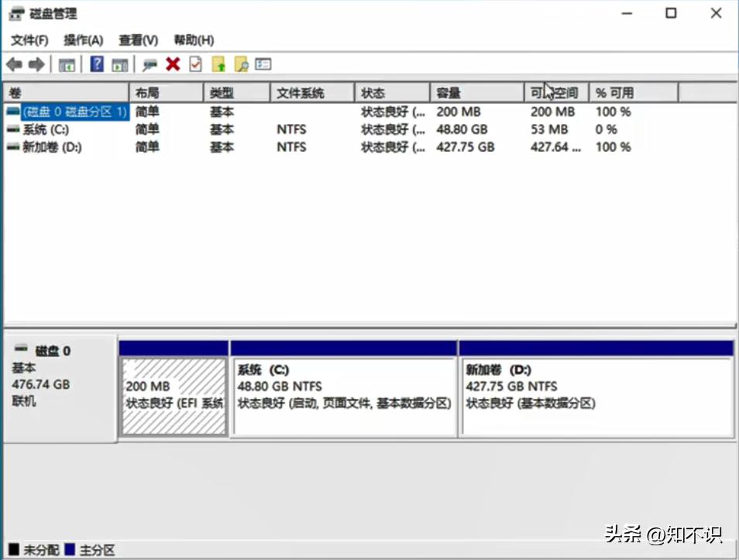The image size is (739, 560).
Task: Click the red X delete volume icon
Action: pyautogui.click(x=172, y=64)
